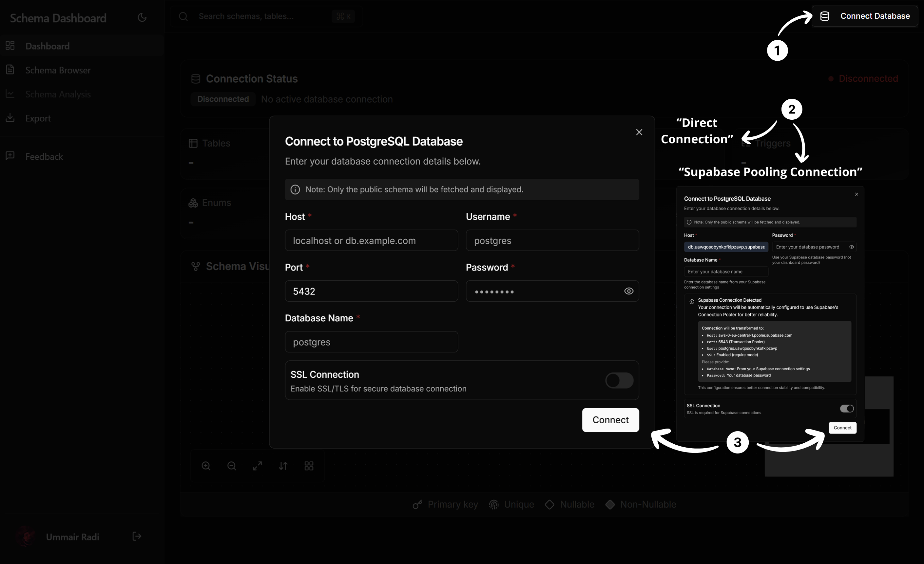The image size is (924, 564).
Task: Click the zoom out canvas icon
Action: 232,466
